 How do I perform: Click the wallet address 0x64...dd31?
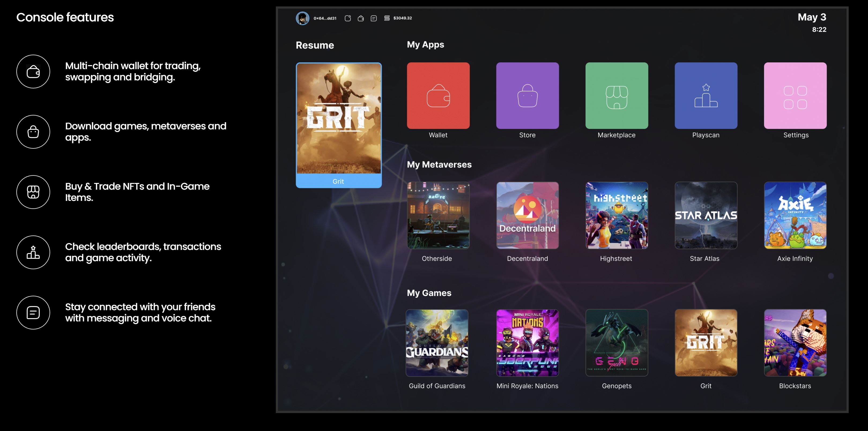pyautogui.click(x=325, y=18)
